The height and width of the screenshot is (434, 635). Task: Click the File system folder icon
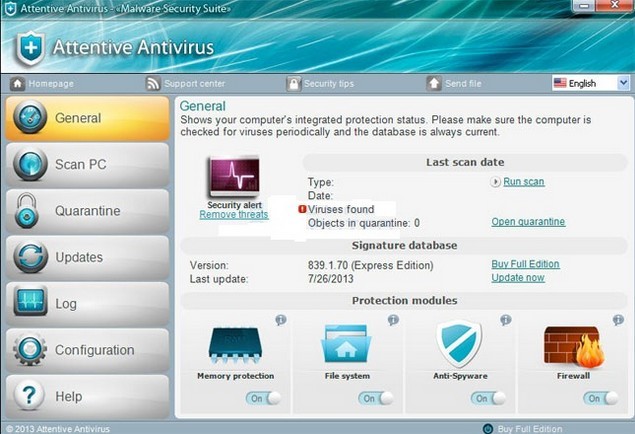[346, 344]
